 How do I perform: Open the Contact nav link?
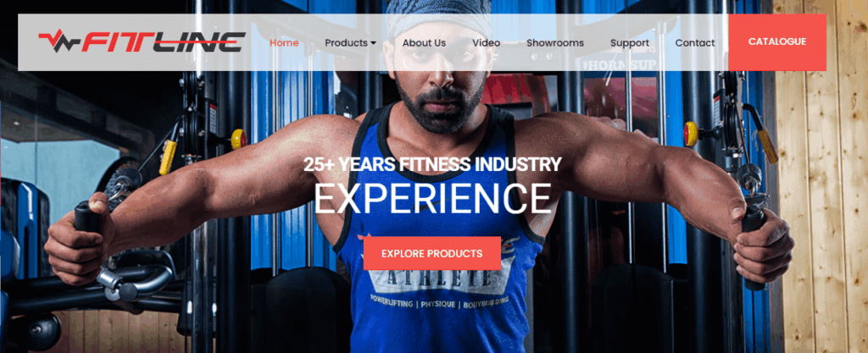point(695,42)
